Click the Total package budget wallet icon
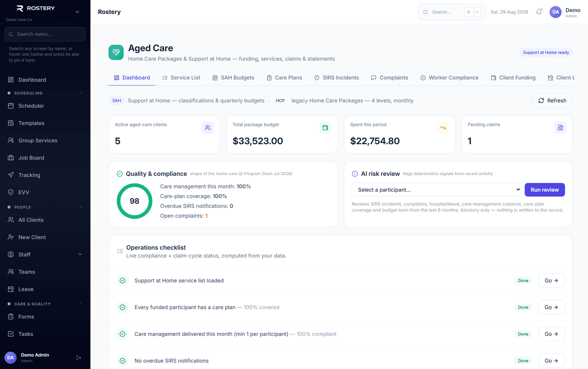Image resolution: width=588 pixels, height=369 pixels. pyautogui.click(x=325, y=128)
